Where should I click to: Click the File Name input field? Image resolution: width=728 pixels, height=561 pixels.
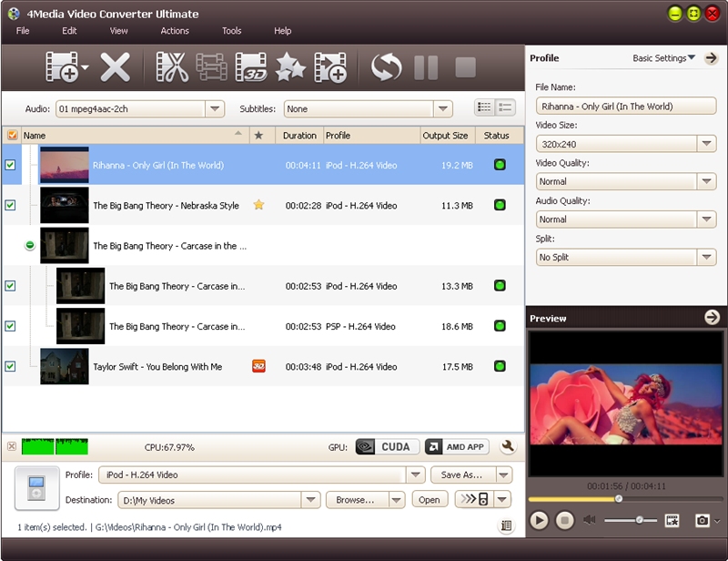[x=625, y=107]
